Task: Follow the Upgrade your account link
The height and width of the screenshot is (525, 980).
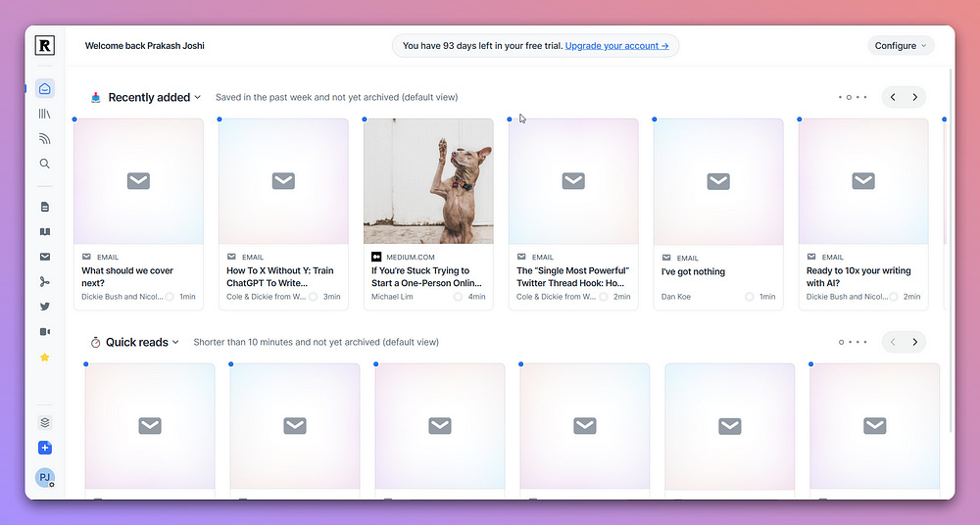Action: [x=616, y=46]
